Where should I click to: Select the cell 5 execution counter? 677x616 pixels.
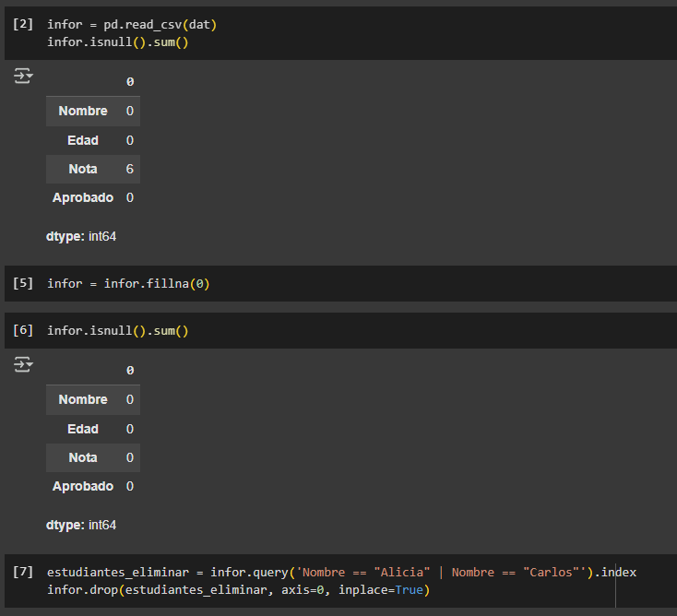pyautogui.click(x=23, y=283)
